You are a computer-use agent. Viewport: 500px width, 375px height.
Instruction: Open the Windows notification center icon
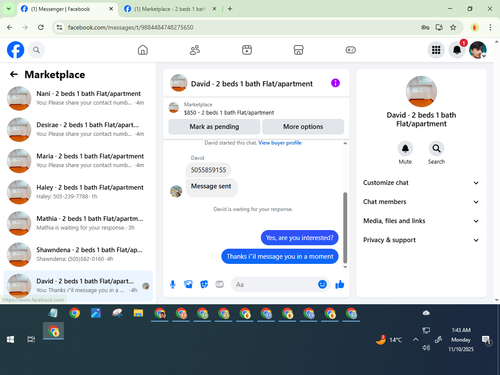pyautogui.click(x=487, y=340)
